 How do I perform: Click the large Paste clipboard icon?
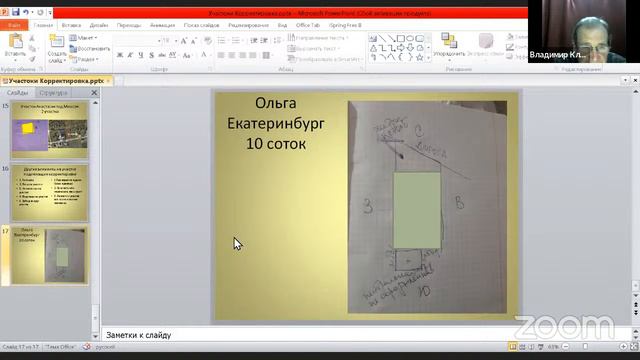[x=16, y=41]
